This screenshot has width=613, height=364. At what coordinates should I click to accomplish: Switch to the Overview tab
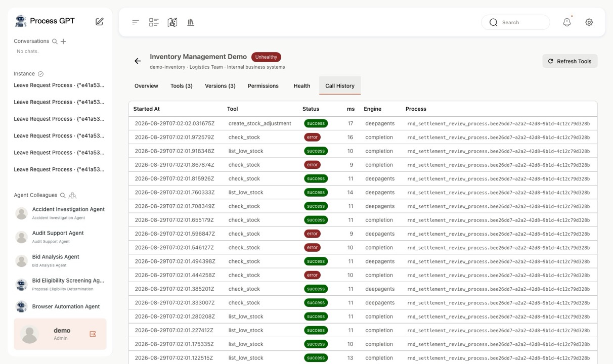pyautogui.click(x=146, y=86)
